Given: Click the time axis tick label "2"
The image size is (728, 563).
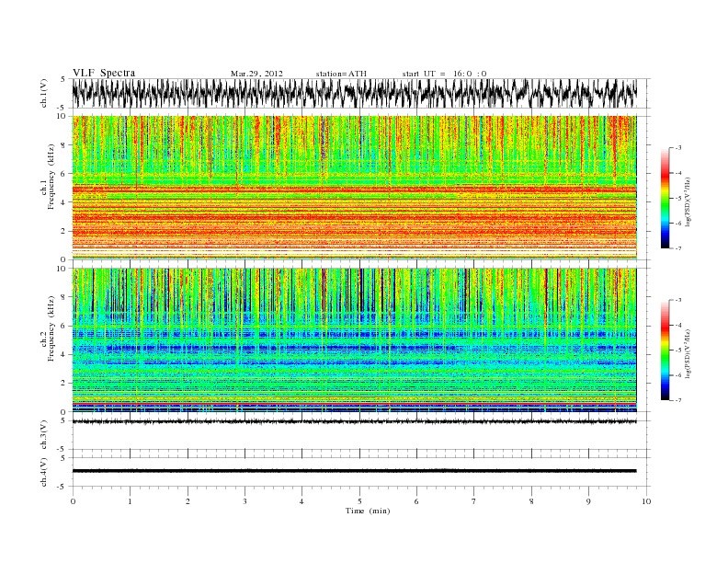Looking at the screenshot, I should (188, 501).
